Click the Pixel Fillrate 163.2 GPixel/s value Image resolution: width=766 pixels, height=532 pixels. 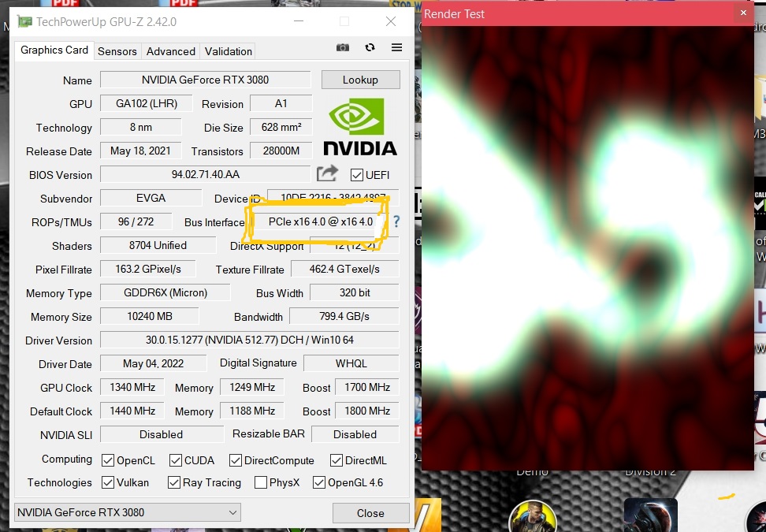[x=148, y=270]
